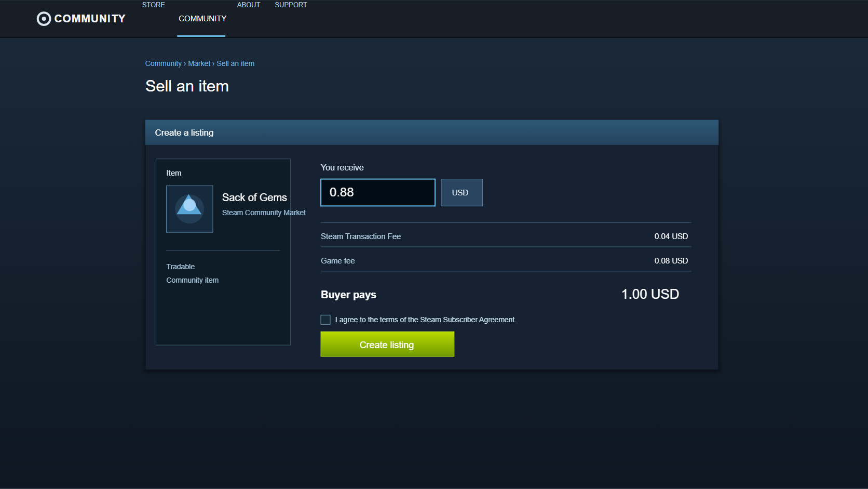868x489 pixels.
Task: Click the Community item tag text
Action: point(193,280)
